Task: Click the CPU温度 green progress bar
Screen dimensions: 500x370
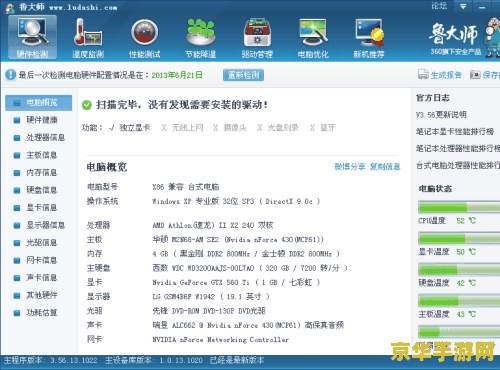Action: (459, 207)
